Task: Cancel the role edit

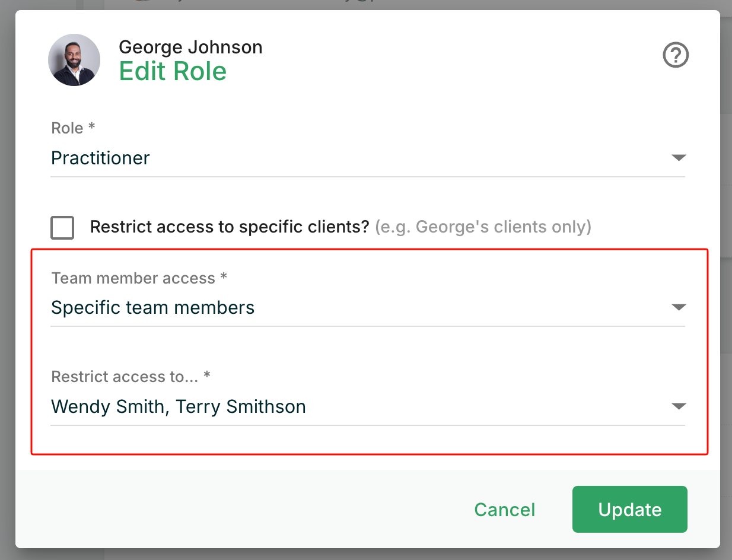Action: click(504, 510)
